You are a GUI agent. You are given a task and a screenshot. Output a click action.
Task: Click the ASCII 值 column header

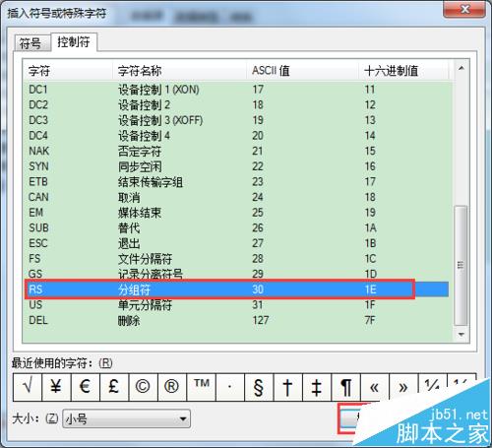(302, 70)
